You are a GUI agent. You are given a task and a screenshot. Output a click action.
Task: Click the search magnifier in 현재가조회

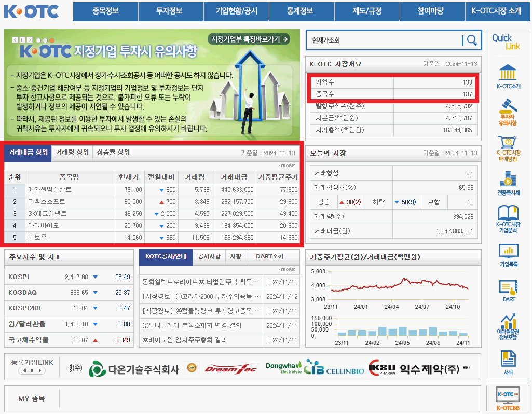click(x=471, y=40)
